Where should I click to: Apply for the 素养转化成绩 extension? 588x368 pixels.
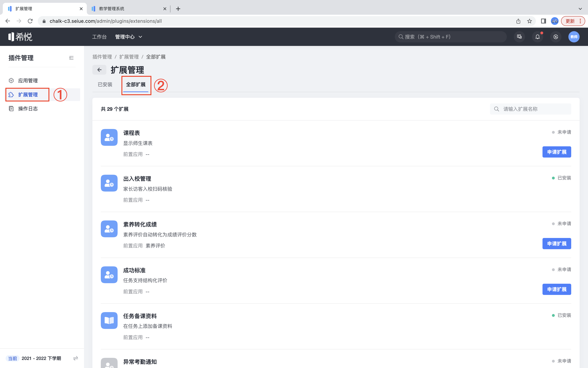click(x=557, y=244)
